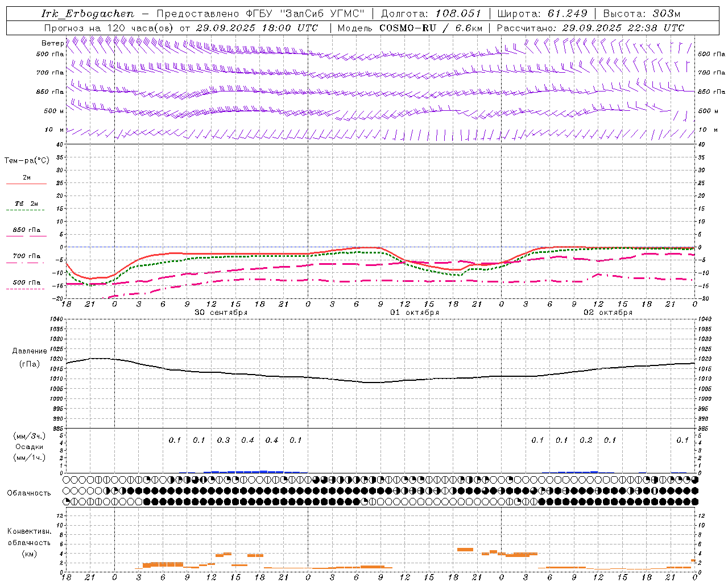Click the Модель COSMO-RU / 6.6км label
This screenshot has height=582, width=728.
(410, 28)
